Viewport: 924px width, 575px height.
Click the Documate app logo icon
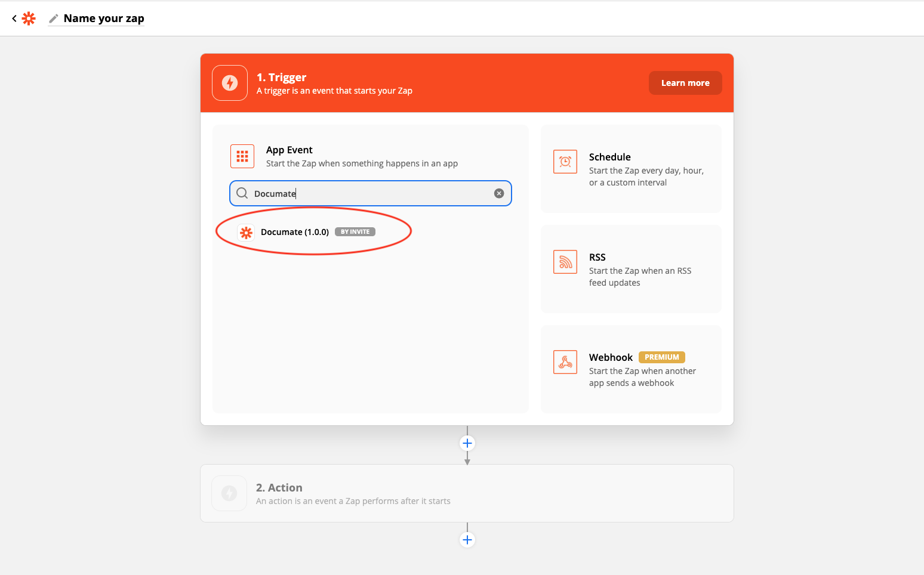[246, 232]
